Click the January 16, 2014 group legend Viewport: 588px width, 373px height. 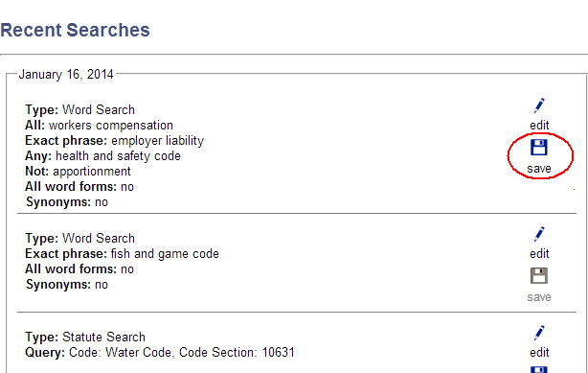pyautogui.click(x=66, y=74)
